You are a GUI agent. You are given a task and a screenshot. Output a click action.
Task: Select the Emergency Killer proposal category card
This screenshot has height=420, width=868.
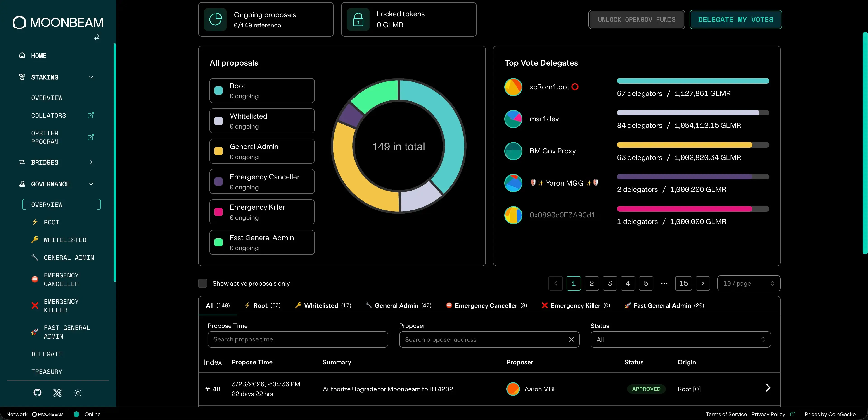(262, 212)
